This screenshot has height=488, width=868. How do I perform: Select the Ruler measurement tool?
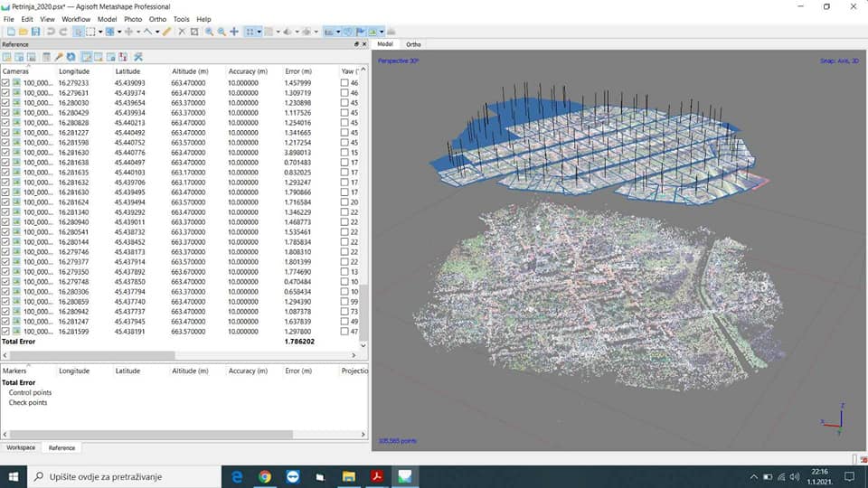167,32
